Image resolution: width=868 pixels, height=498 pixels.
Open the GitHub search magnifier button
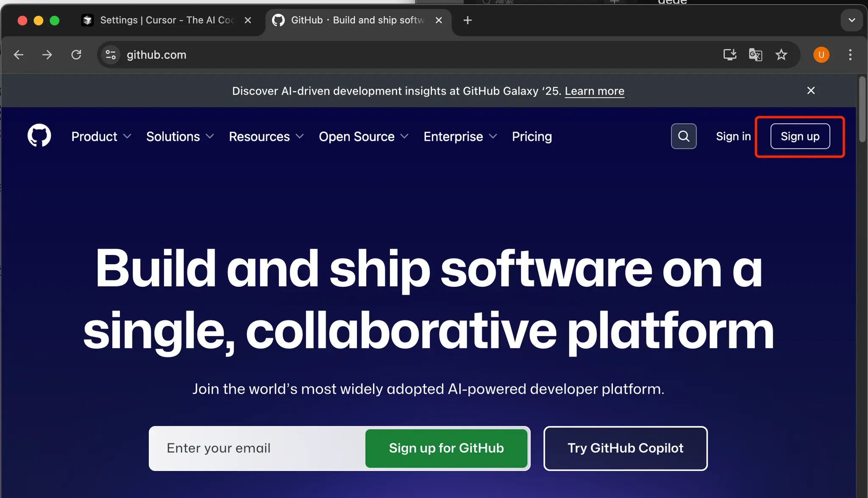pyautogui.click(x=684, y=136)
